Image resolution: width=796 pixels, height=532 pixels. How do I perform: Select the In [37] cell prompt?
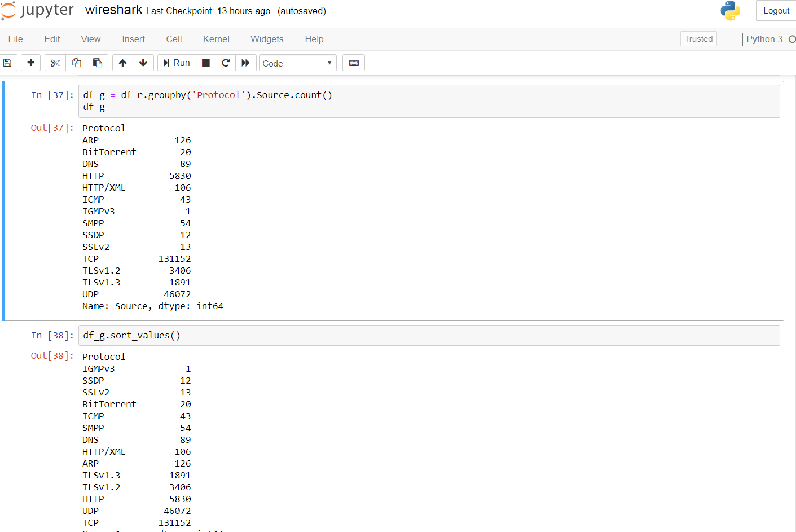52,95
